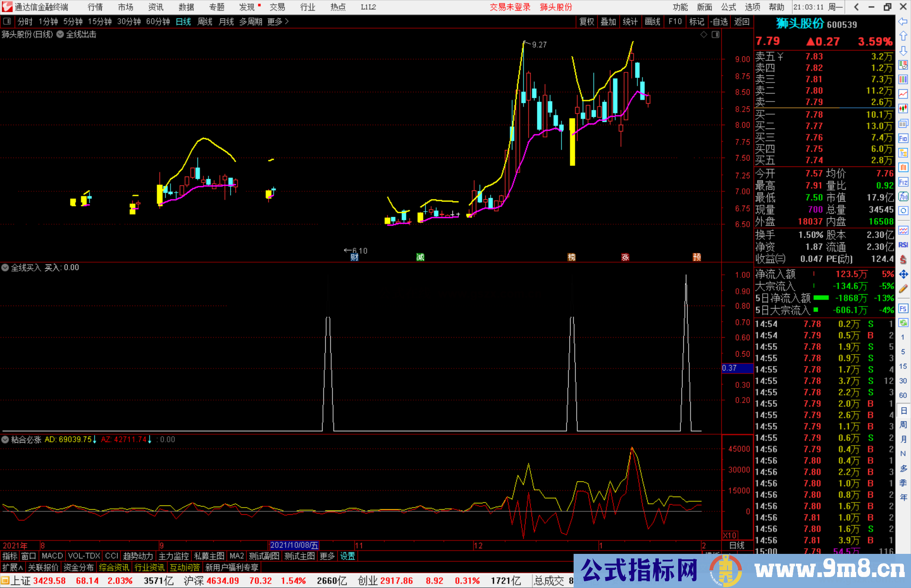Click the 榜 marker on chart timeline
Viewport: 911px width, 588px height.
(571, 257)
